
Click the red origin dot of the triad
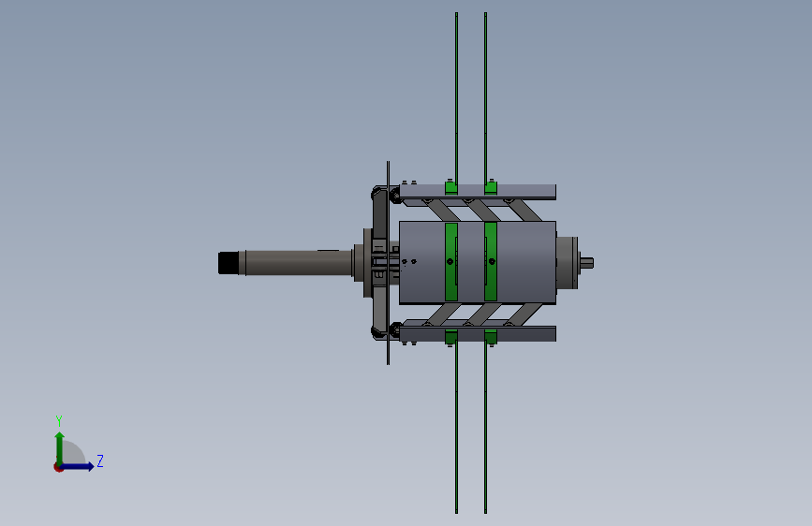tap(58, 467)
